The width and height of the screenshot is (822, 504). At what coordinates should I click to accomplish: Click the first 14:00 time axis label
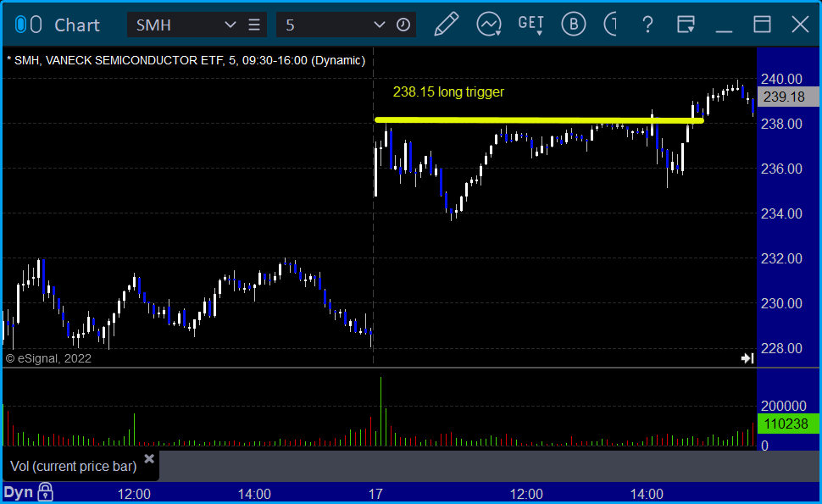(254, 494)
